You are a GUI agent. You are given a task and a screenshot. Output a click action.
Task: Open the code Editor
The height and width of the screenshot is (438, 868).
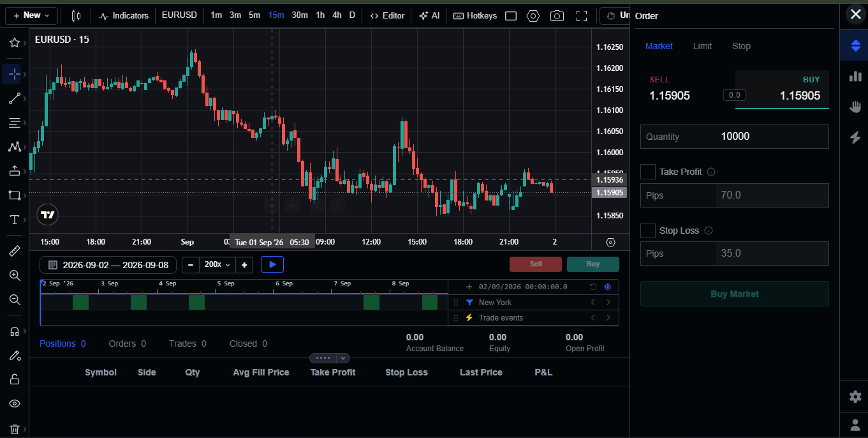tap(387, 15)
